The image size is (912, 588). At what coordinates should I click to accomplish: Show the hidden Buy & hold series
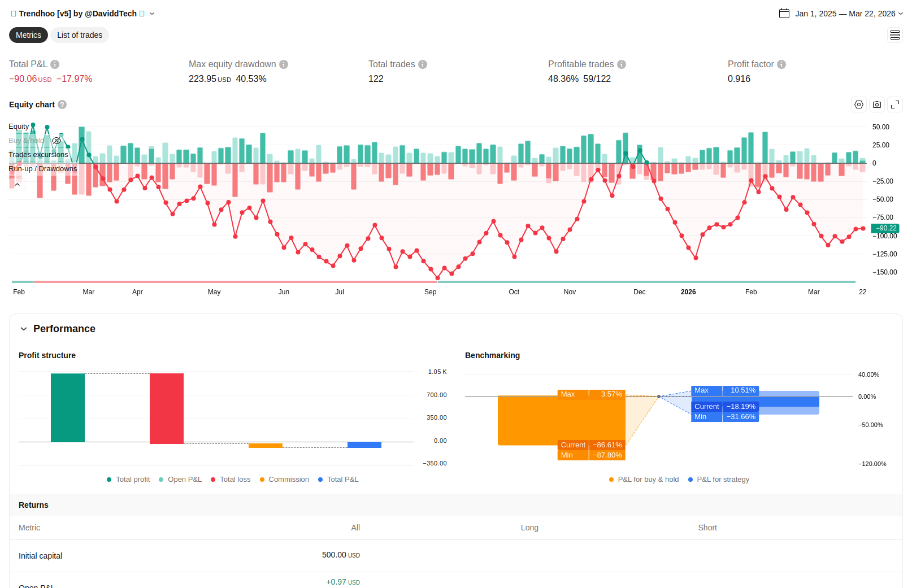click(57, 141)
